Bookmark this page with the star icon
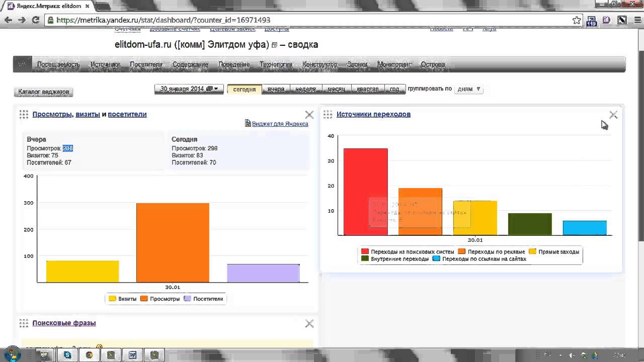This screenshot has height=362, width=644. [577, 20]
